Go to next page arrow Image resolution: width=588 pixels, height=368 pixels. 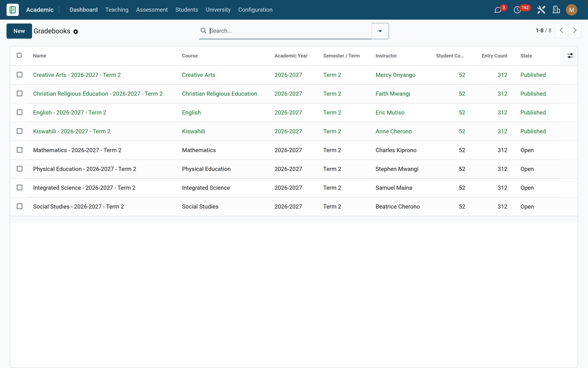tap(575, 31)
